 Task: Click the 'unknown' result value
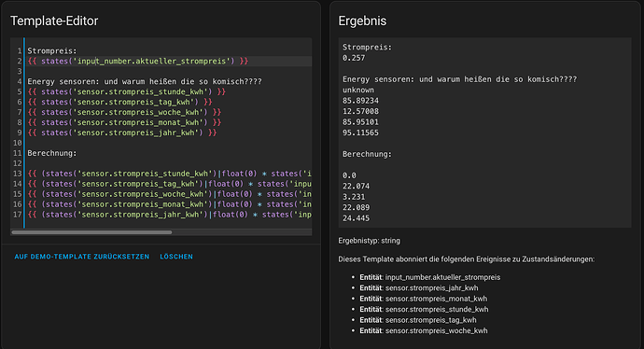tap(358, 90)
